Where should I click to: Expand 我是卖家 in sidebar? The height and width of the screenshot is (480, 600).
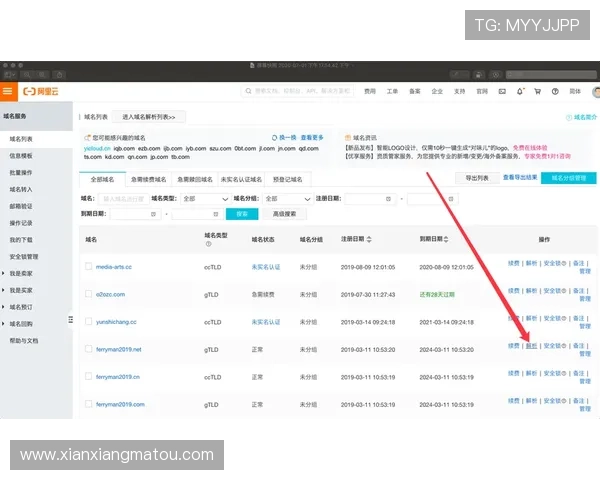pyautogui.click(x=3, y=273)
